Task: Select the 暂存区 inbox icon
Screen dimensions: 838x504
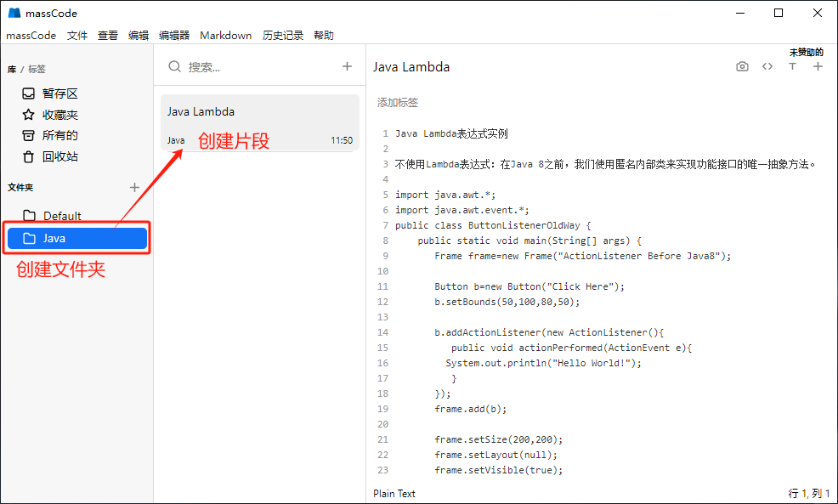Action: click(28, 93)
